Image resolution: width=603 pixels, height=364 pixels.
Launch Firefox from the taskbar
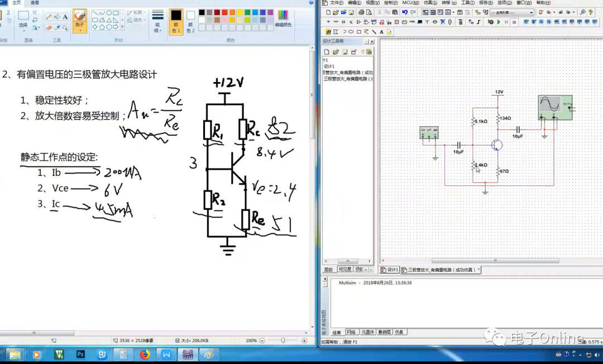(145, 354)
